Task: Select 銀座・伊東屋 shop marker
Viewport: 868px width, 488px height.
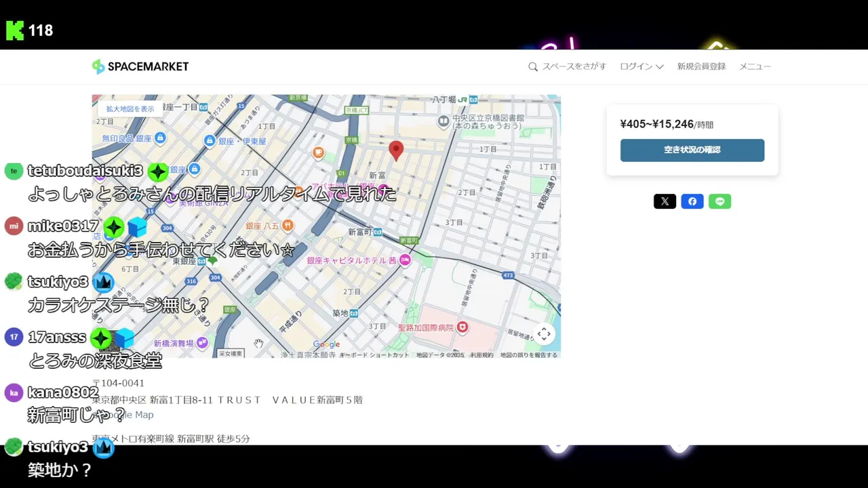Action: [210, 141]
